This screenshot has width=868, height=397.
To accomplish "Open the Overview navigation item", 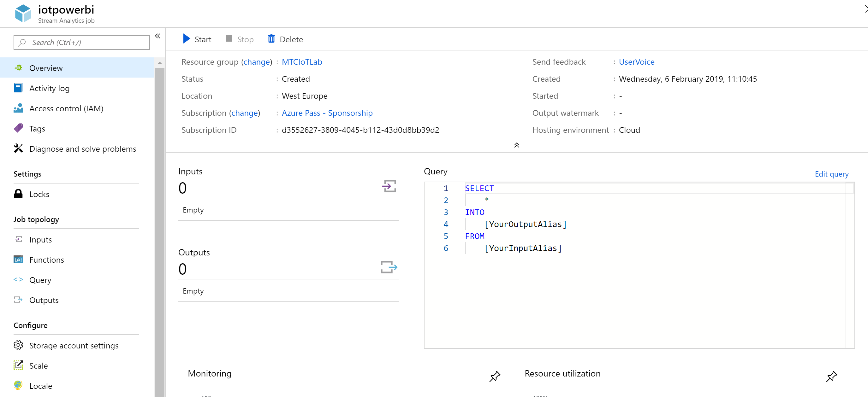I will [x=45, y=67].
